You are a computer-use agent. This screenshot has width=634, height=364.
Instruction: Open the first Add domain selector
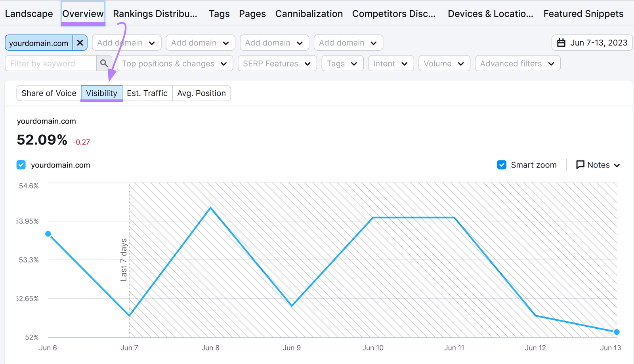(126, 42)
